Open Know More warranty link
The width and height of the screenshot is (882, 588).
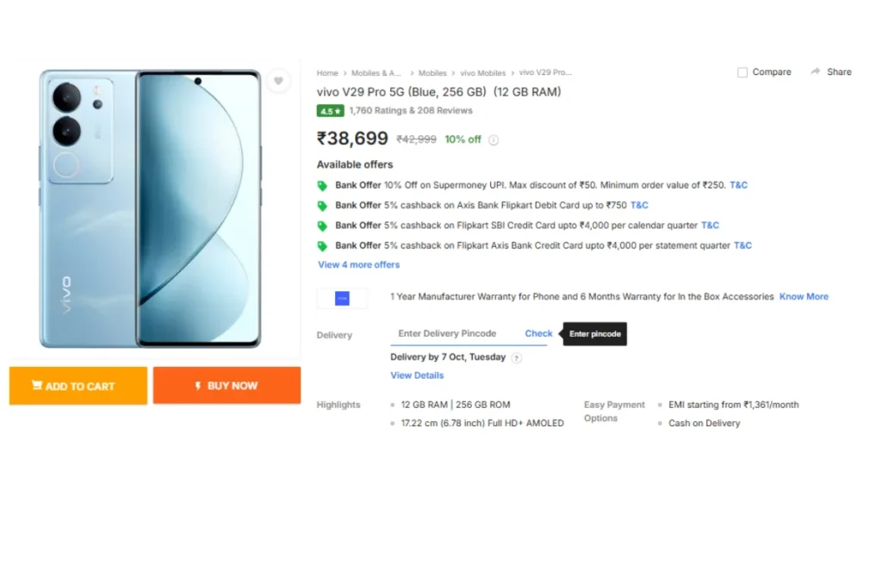pos(804,297)
